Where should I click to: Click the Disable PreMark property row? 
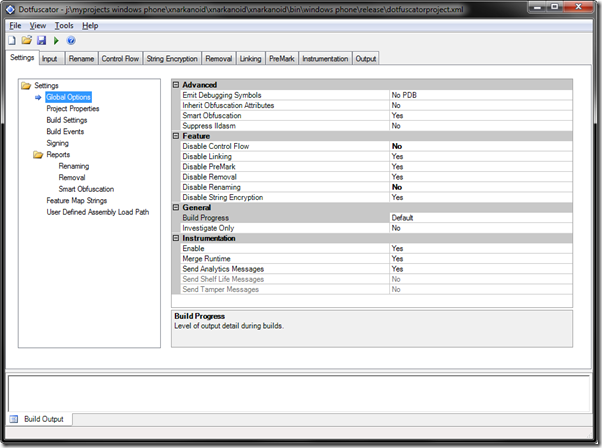click(376, 167)
